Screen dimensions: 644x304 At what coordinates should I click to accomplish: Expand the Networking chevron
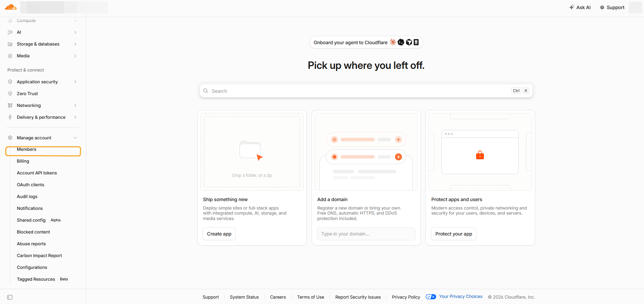75,105
